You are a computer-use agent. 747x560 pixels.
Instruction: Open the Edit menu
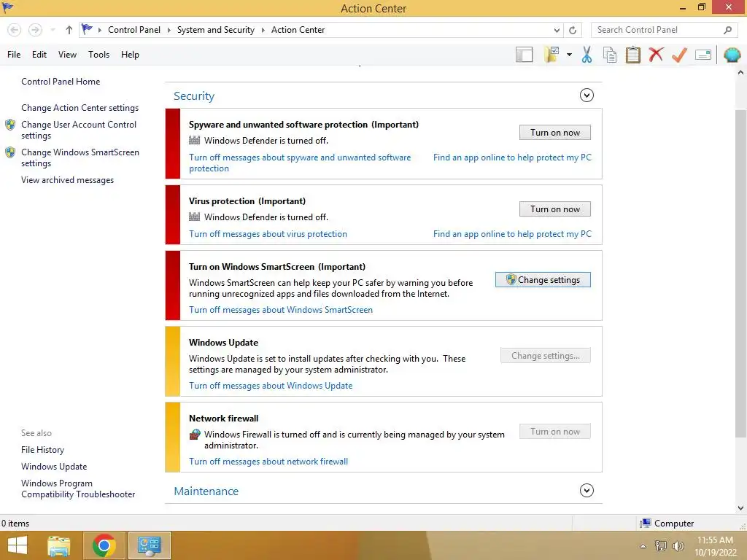[39, 55]
